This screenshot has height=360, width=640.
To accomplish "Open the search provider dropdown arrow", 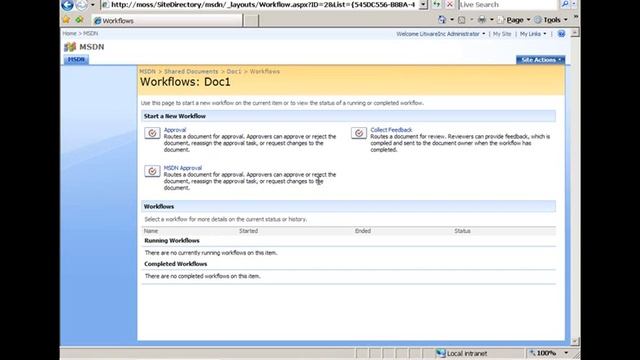I will 574,4.
